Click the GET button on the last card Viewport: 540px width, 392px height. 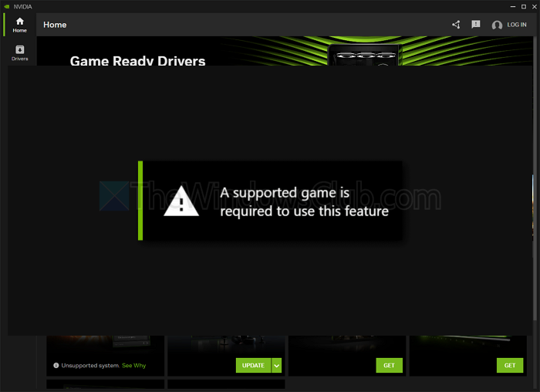point(510,365)
